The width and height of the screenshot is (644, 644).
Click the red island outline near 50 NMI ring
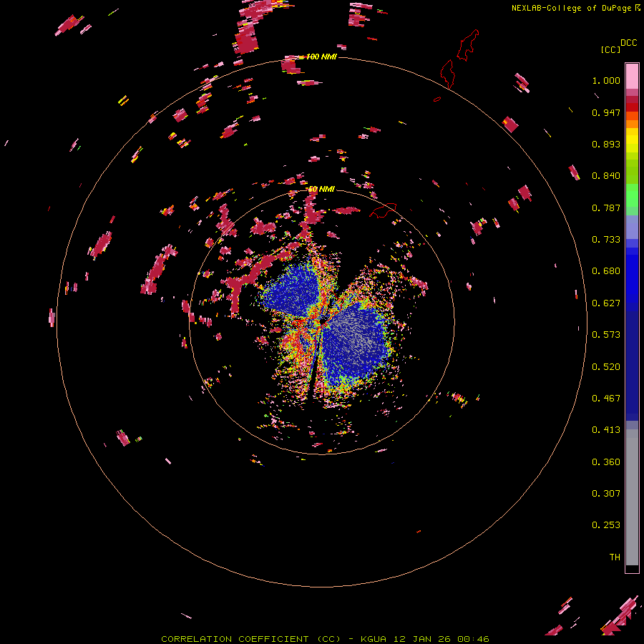(383, 210)
